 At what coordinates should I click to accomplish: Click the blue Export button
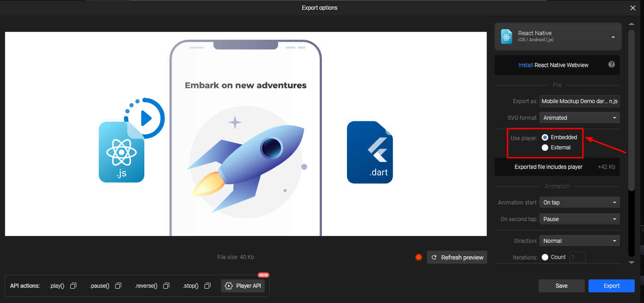[x=612, y=286]
